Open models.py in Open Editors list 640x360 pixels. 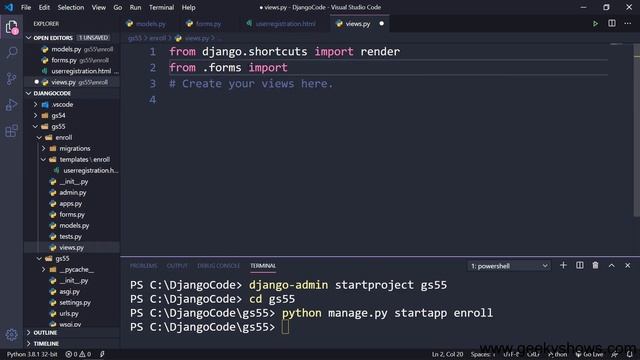(x=66, y=49)
